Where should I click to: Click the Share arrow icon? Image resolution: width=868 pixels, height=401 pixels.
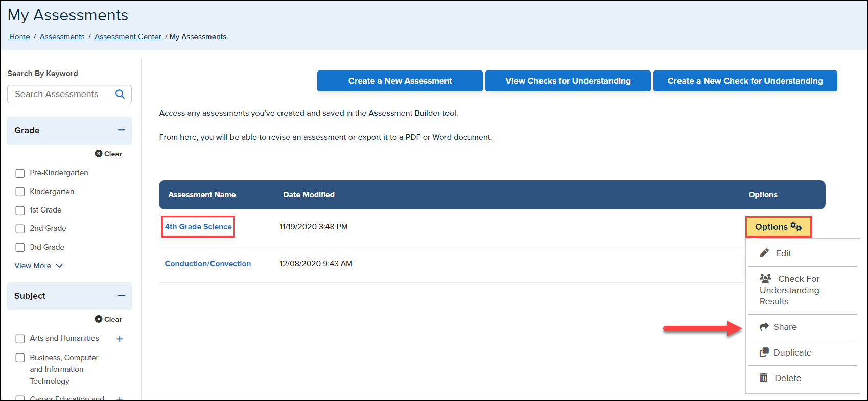[764, 327]
